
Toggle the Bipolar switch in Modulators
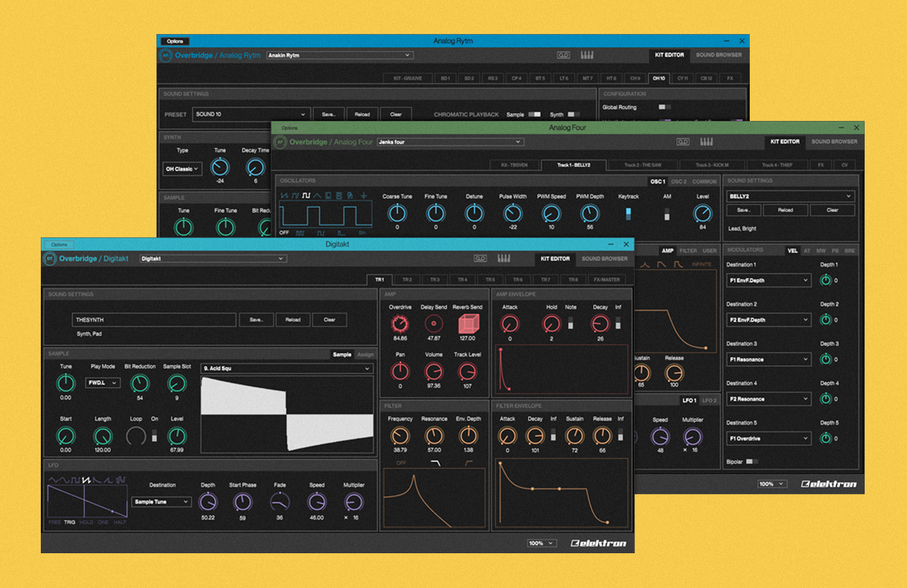click(751, 461)
